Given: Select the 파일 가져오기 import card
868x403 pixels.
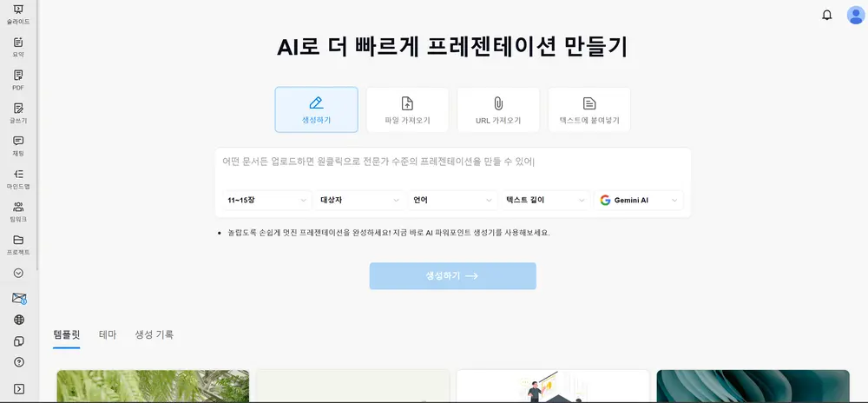Looking at the screenshot, I should pos(407,109).
